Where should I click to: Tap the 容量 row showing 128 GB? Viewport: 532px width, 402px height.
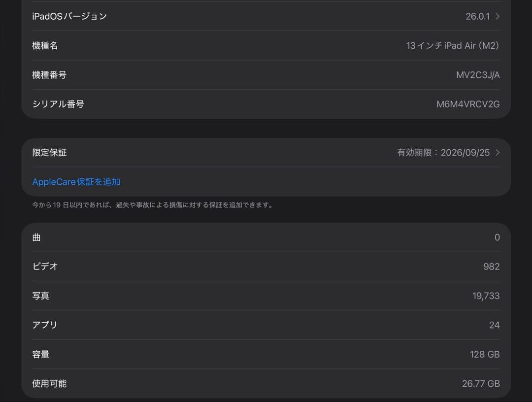click(266, 354)
